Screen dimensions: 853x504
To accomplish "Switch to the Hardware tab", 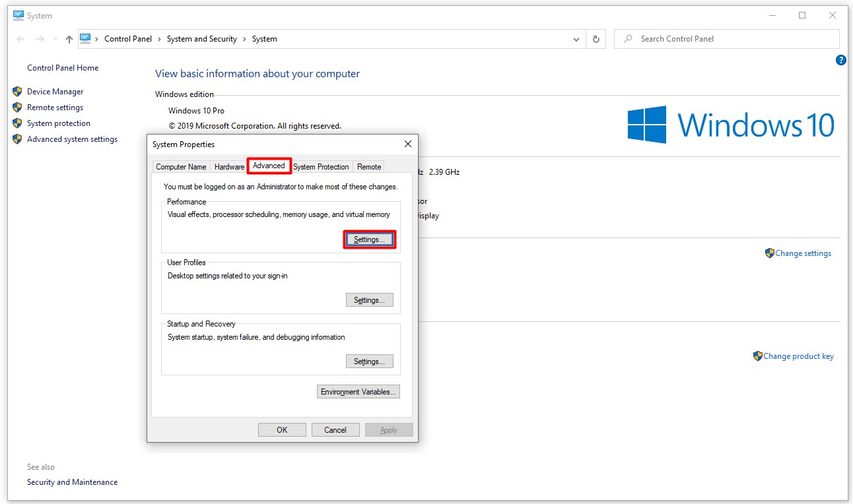I will click(x=229, y=167).
